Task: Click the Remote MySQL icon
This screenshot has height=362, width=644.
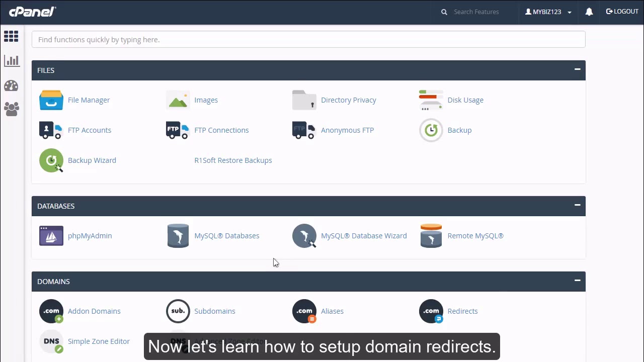Action: click(x=431, y=236)
